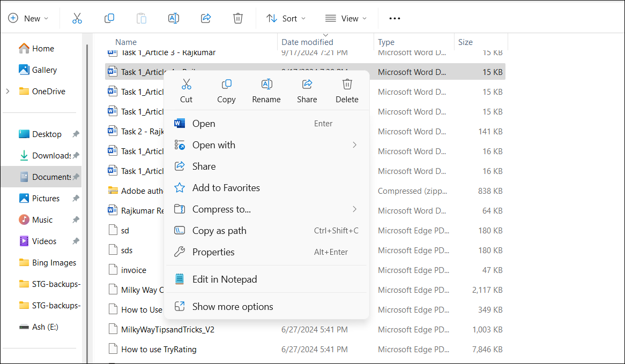Open the toolbar three-dot See more menu
The width and height of the screenshot is (625, 364).
click(x=395, y=18)
